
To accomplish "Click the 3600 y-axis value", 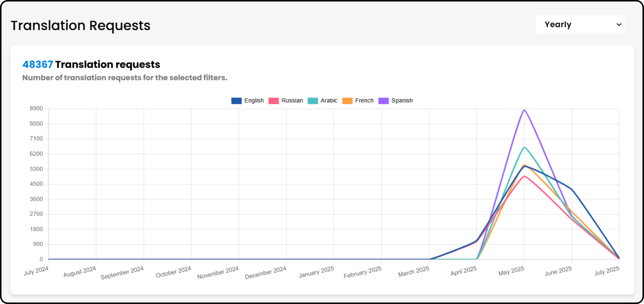I will click(36, 199).
